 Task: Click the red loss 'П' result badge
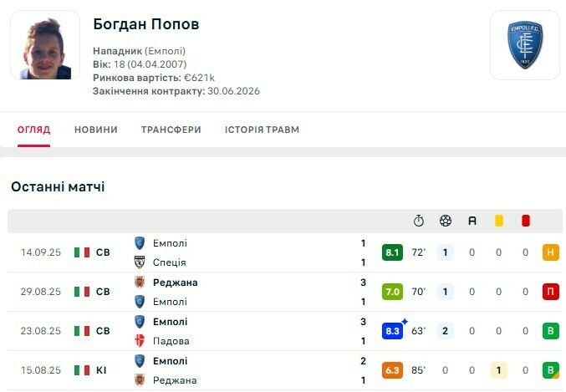(x=550, y=292)
